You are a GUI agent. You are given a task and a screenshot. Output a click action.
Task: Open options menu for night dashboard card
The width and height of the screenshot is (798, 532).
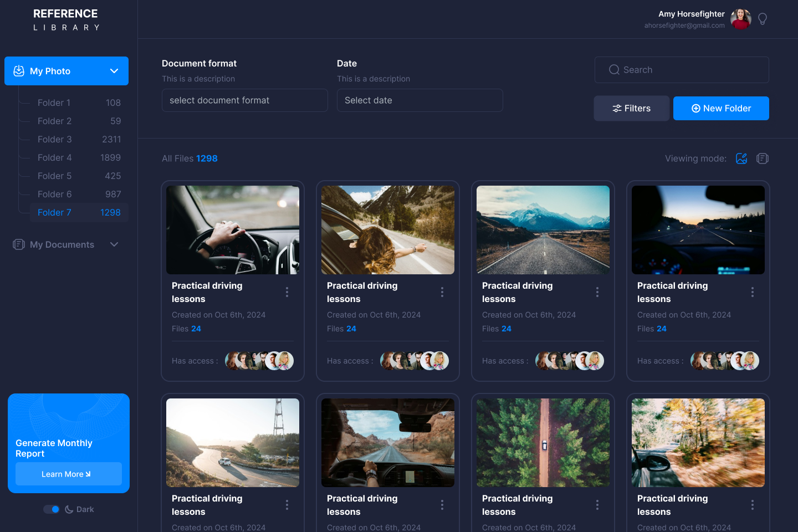click(753, 292)
